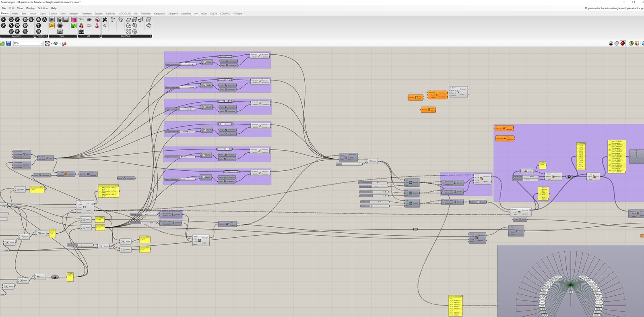Select the pink flask icon in Util group
Viewport: 644px width, 317px height.
pos(97,25)
